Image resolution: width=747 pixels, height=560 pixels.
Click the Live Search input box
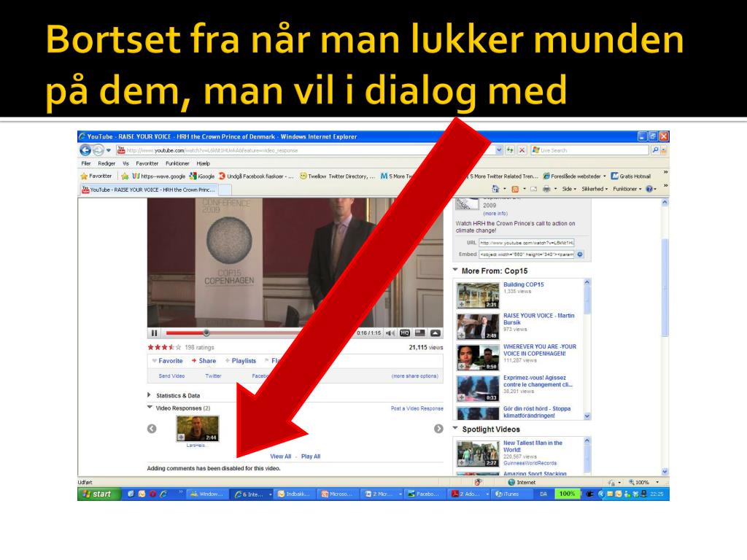pos(589,150)
